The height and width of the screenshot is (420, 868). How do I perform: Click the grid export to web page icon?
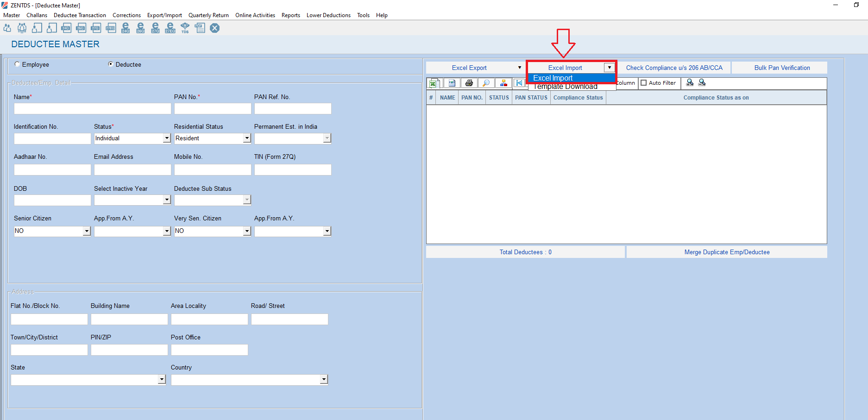(x=452, y=83)
